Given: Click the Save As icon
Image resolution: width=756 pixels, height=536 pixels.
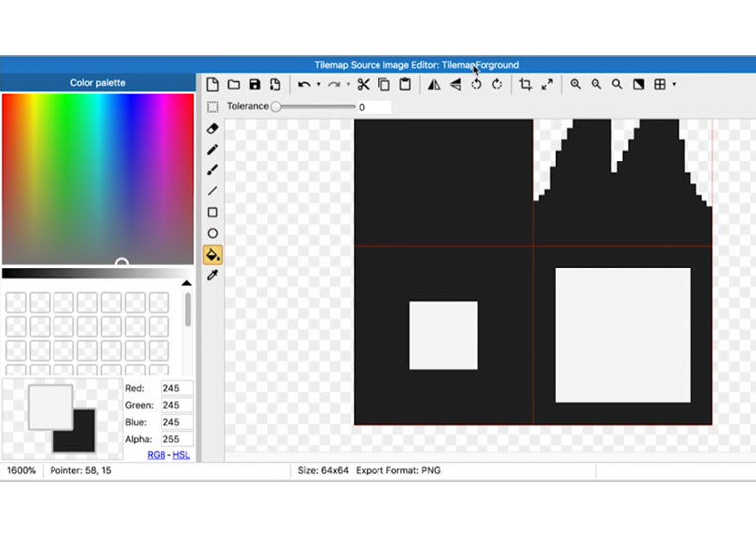Looking at the screenshot, I should (x=275, y=85).
